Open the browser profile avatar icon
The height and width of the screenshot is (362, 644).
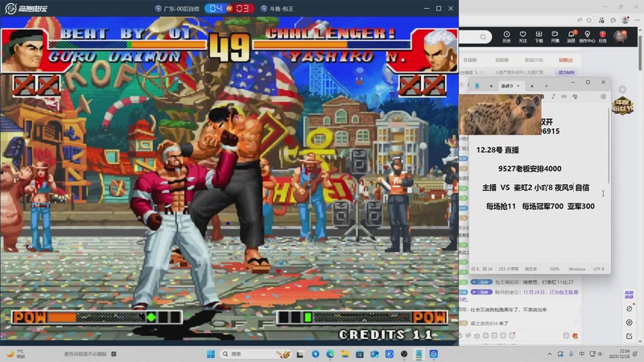point(625,19)
